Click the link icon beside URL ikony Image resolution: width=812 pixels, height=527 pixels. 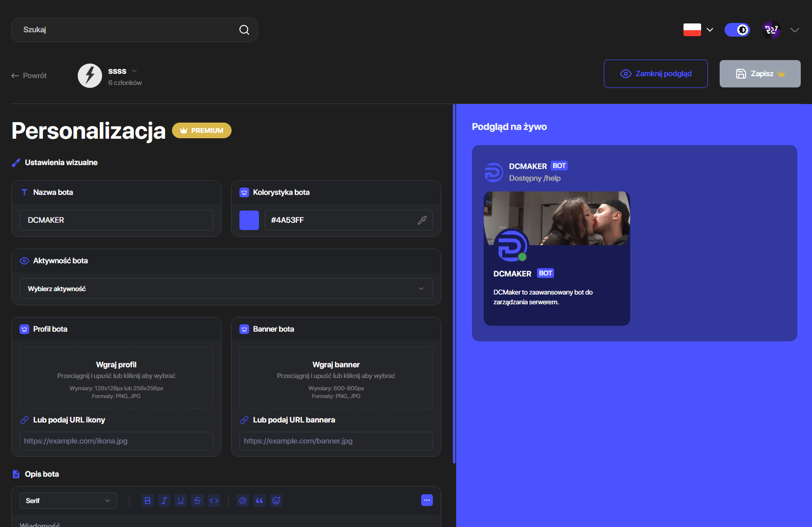point(24,420)
